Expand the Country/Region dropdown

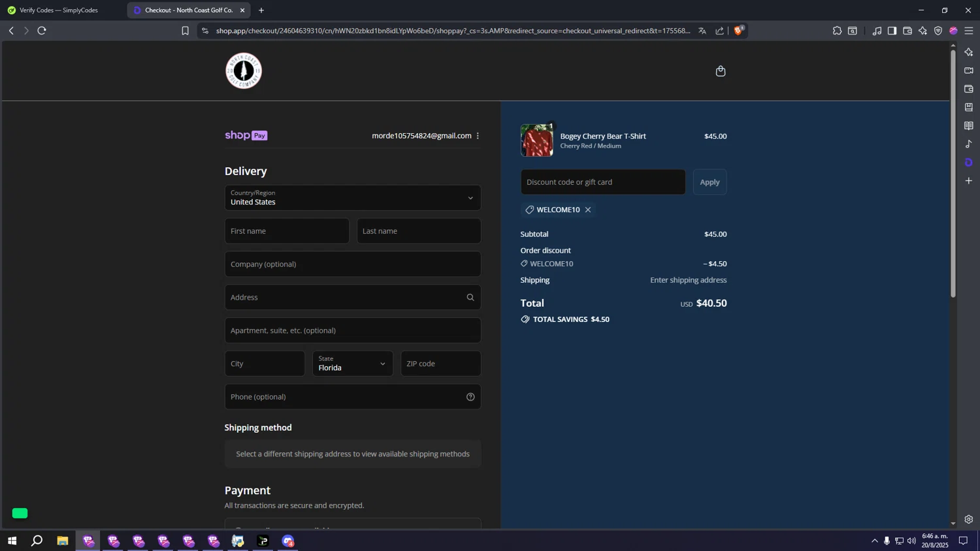point(353,198)
